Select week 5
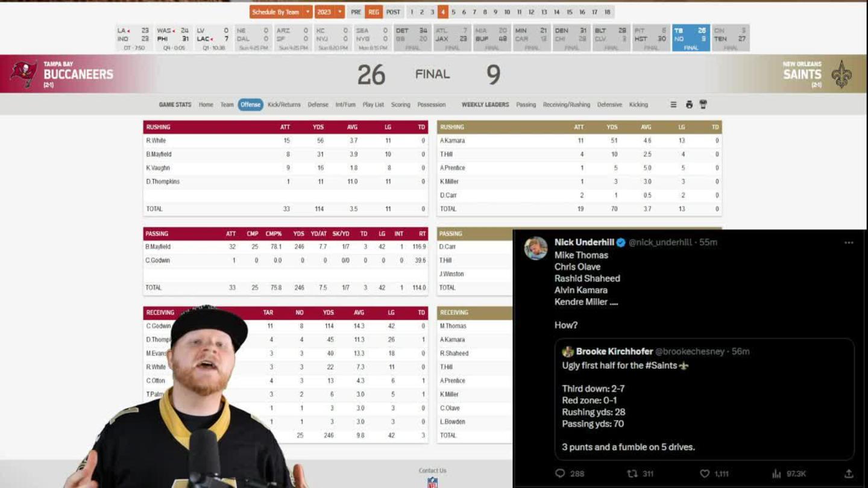868x488 pixels. [453, 12]
